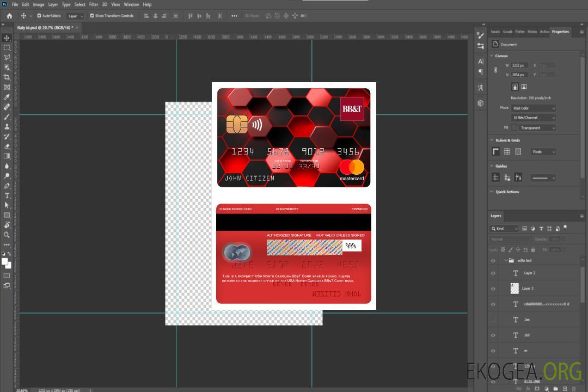Set canvas to landscape orientation

click(x=524, y=87)
